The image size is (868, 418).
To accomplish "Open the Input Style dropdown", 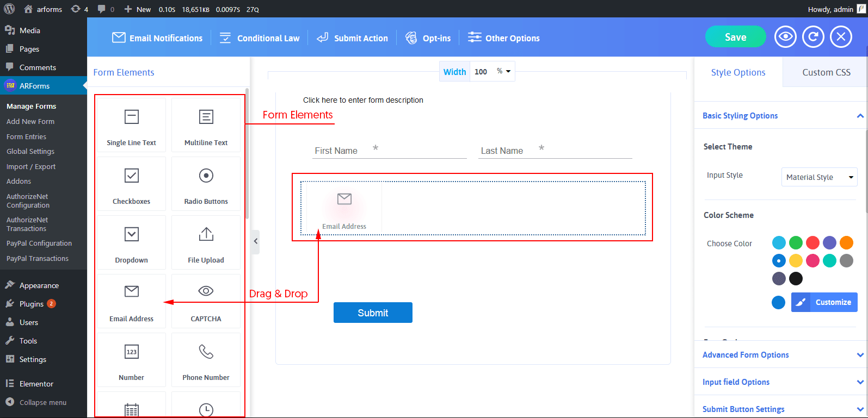I will coord(819,177).
